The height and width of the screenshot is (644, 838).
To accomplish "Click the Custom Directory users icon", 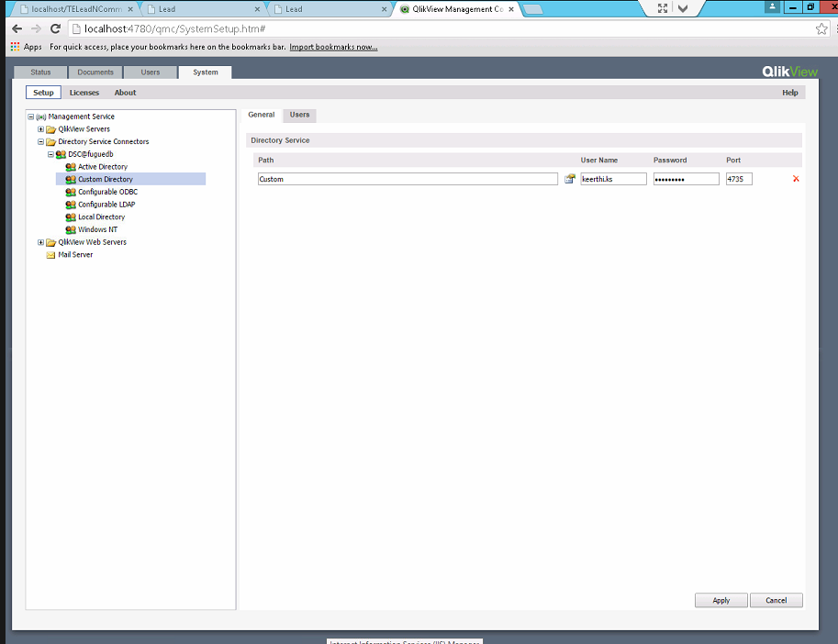I will (71, 180).
